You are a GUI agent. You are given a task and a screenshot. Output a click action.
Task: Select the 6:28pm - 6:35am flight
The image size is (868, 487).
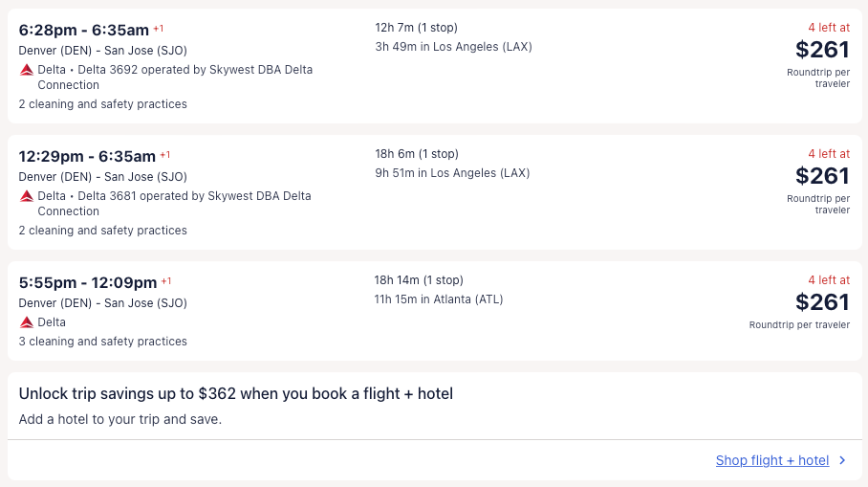click(x=85, y=30)
